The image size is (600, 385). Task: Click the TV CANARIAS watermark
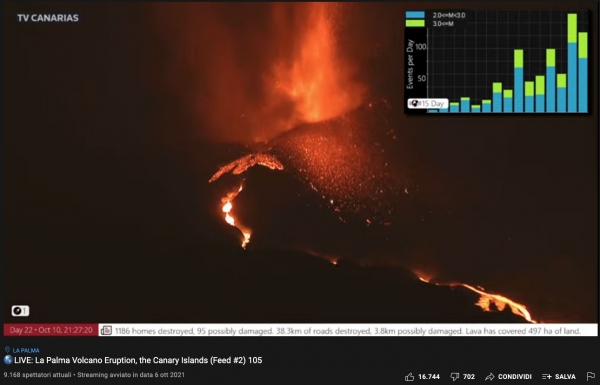48,18
